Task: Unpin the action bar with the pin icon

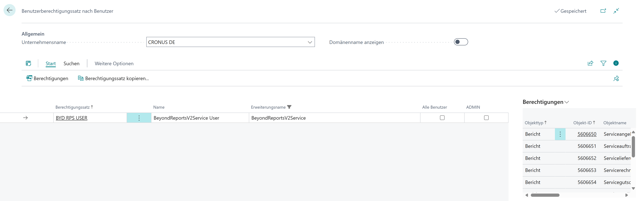Action: 616,78
